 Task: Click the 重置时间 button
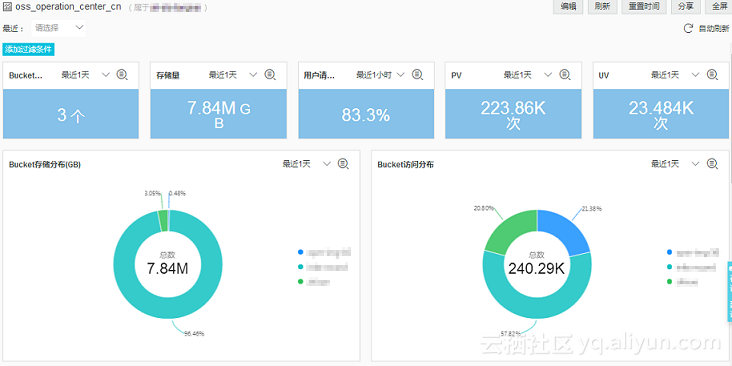click(644, 7)
